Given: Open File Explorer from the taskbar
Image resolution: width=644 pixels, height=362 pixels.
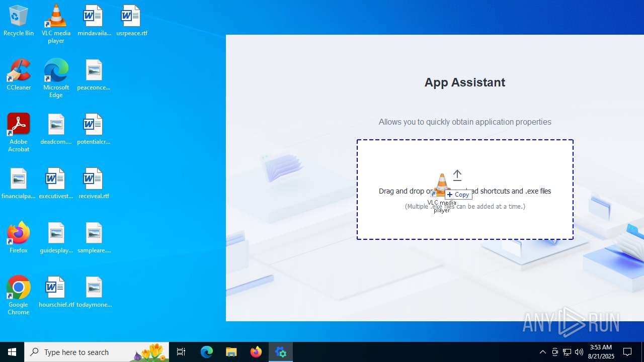Looking at the screenshot, I should 231,352.
